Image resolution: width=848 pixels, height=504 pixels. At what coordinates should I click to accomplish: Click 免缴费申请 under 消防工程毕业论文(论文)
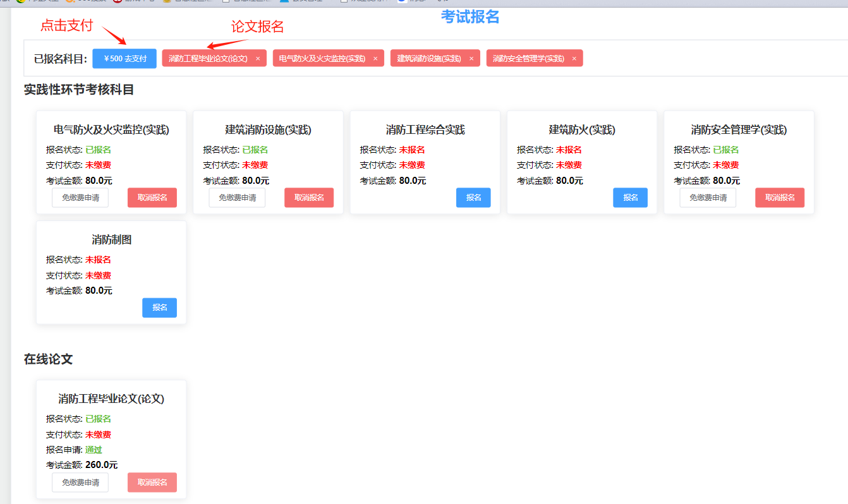[80, 483]
